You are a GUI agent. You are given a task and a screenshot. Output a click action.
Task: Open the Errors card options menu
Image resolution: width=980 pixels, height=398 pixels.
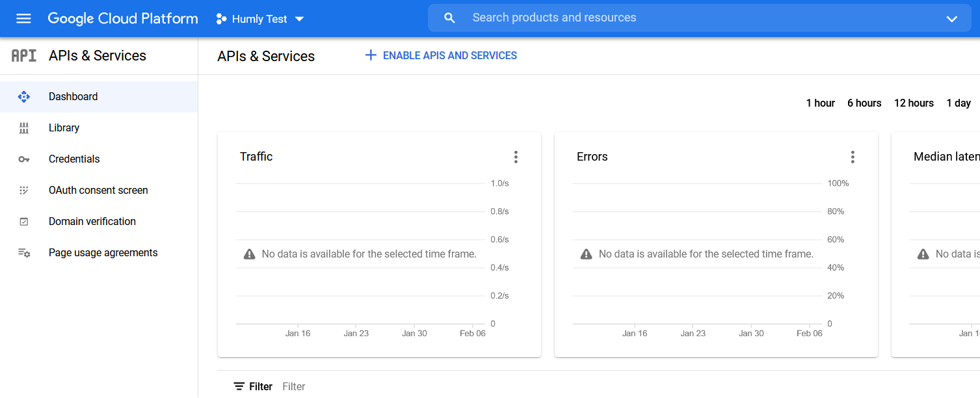(853, 157)
